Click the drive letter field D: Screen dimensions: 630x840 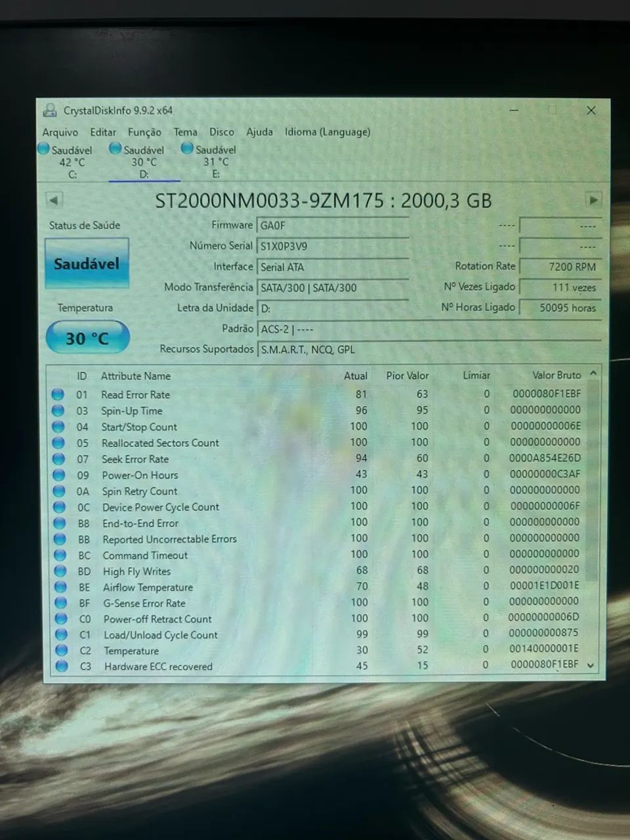[333, 308]
